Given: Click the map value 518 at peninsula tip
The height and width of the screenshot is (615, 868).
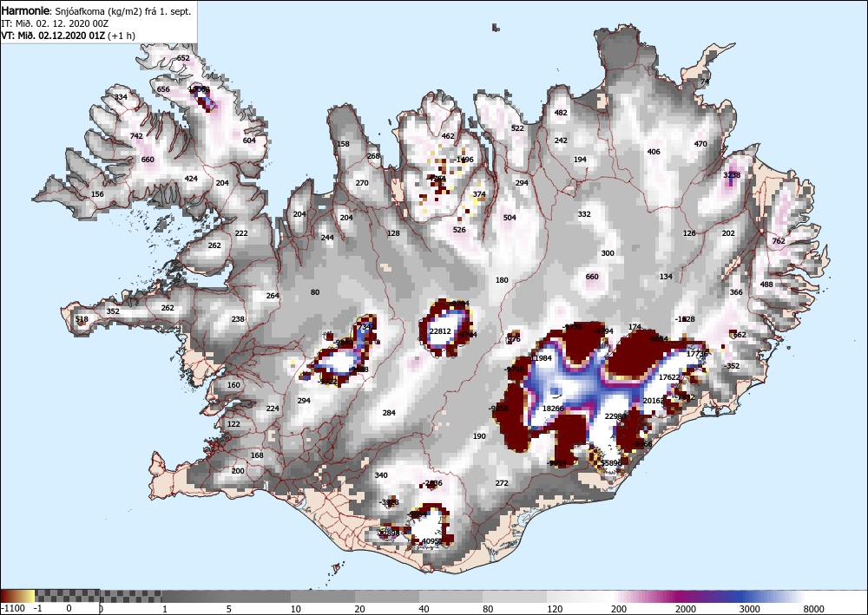Looking at the screenshot, I should (x=82, y=319).
